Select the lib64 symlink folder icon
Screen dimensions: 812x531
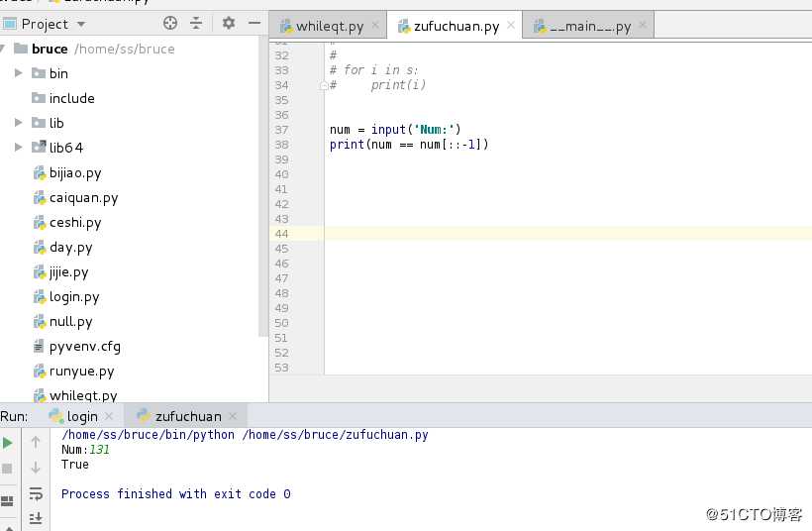[x=39, y=148]
